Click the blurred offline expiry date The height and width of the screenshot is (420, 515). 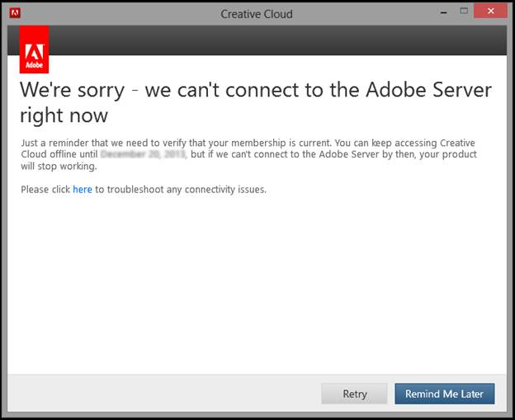tap(144, 154)
